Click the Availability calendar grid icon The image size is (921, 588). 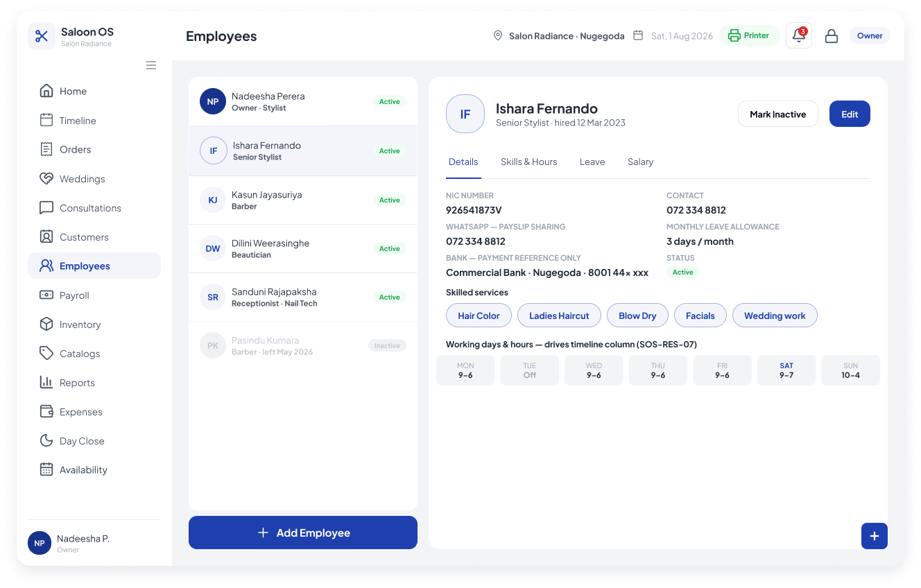tap(46, 469)
